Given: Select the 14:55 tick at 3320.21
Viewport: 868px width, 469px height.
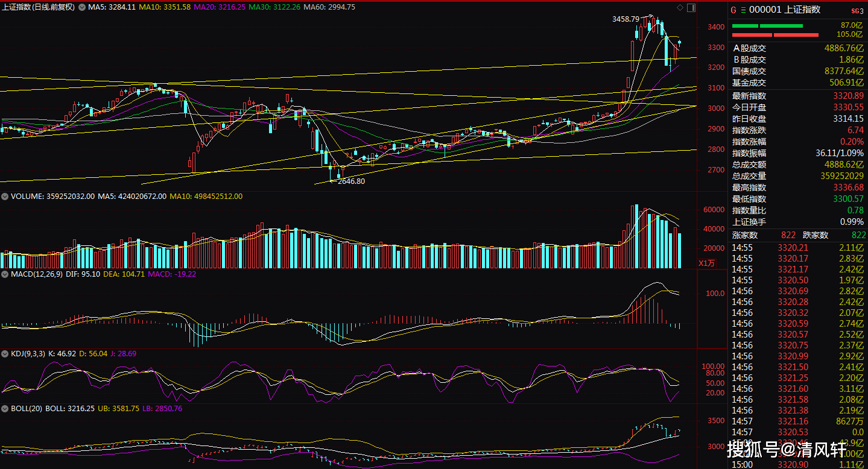Looking at the screenshot, I should click(x=797, y=248).
